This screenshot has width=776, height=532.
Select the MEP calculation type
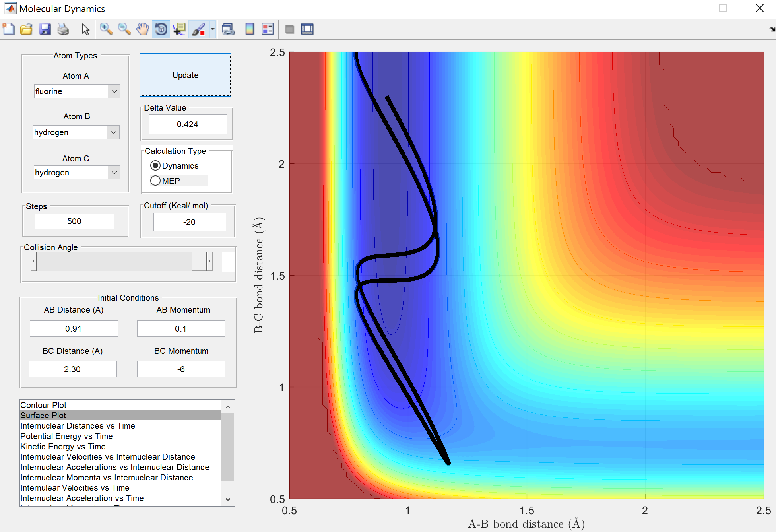click(155, 181)
